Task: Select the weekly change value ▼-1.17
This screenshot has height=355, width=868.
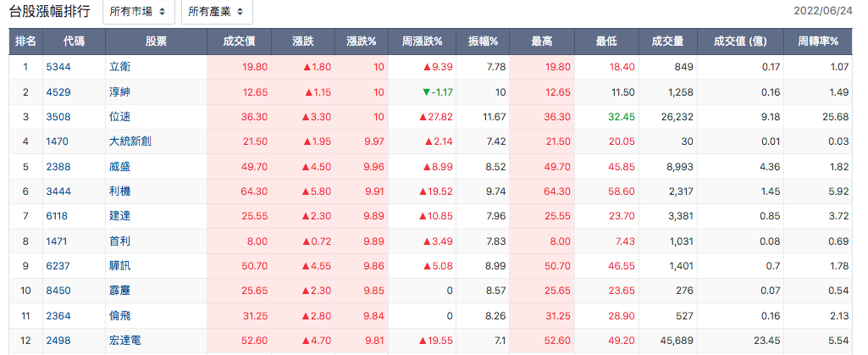Action: coord(437,92)
